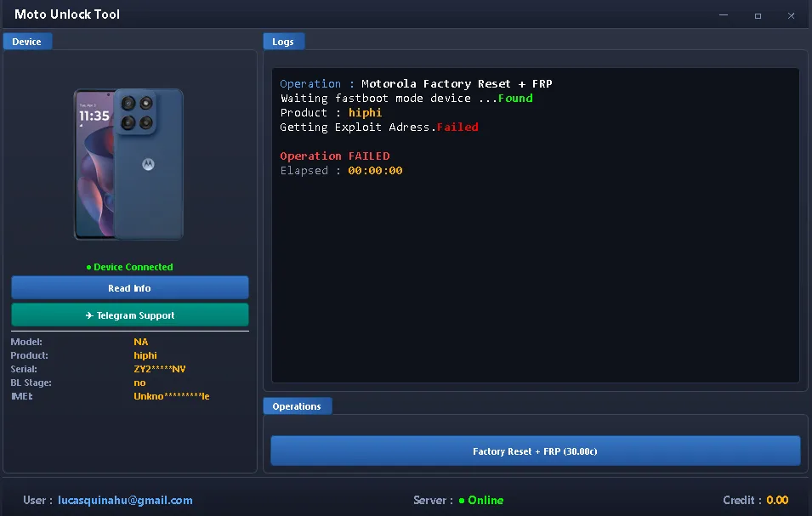Click the green Device Connected status dot

click(88, 267)
